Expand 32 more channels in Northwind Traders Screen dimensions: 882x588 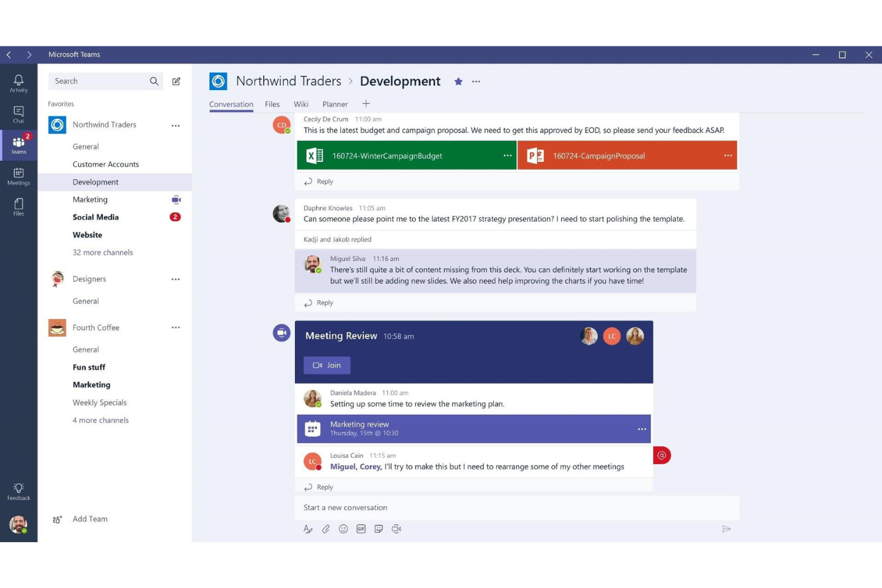(x=103, y=253)
